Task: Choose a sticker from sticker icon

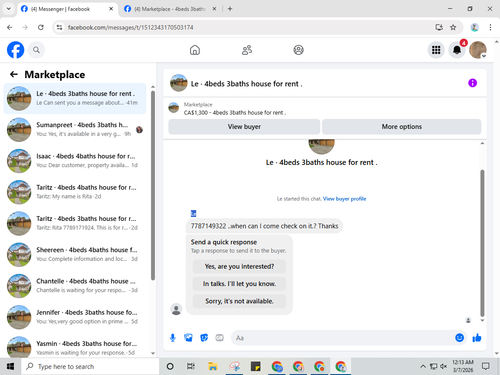Action: point(204,338)
